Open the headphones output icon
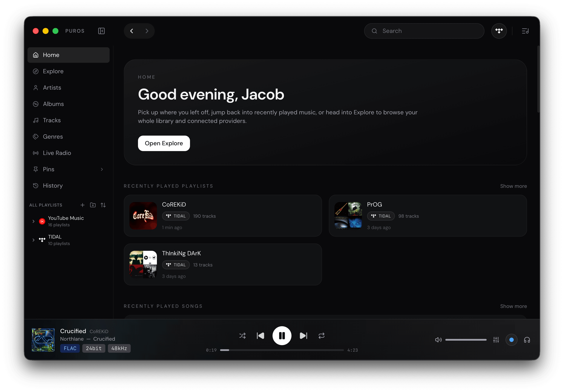The width and height of the screenshot is (564, 392). (x=527, y=340)
